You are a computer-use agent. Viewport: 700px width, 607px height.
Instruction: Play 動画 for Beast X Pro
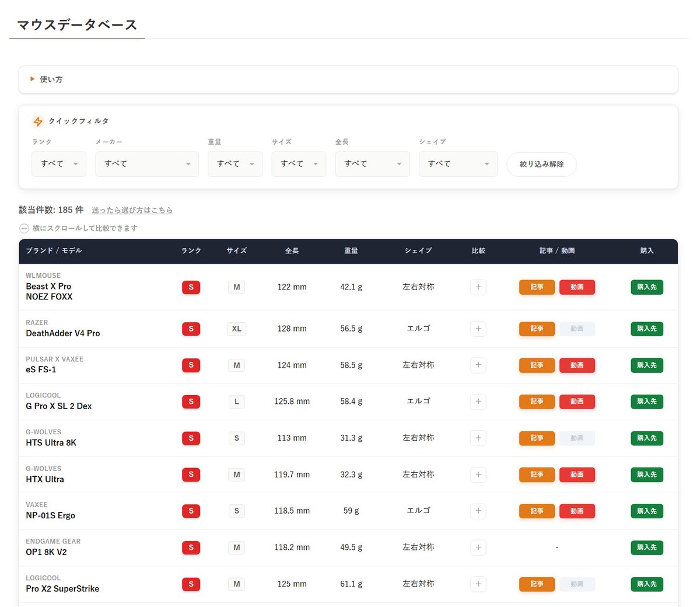tap(577, 287)
